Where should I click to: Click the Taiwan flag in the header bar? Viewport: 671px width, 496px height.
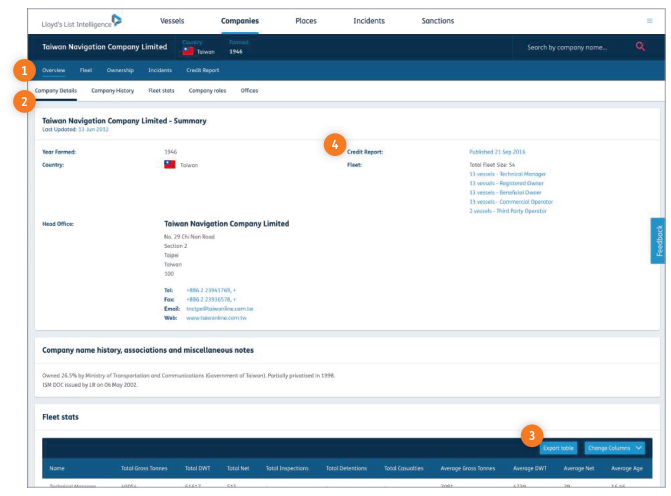pos(188,51)
